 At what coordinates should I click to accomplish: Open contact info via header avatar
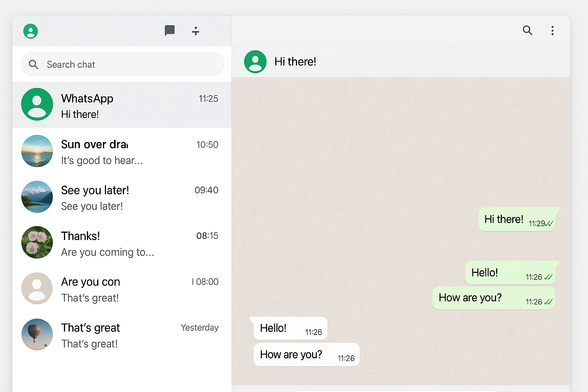tap(255, 62)
